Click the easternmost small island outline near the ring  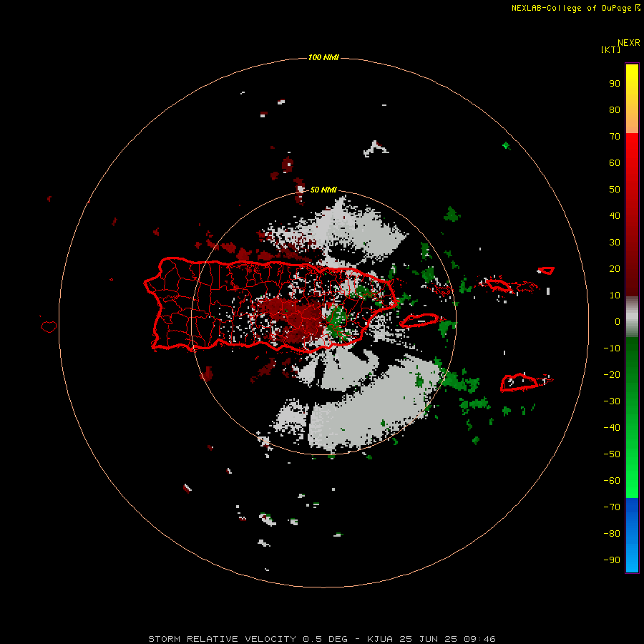[546, 270]
